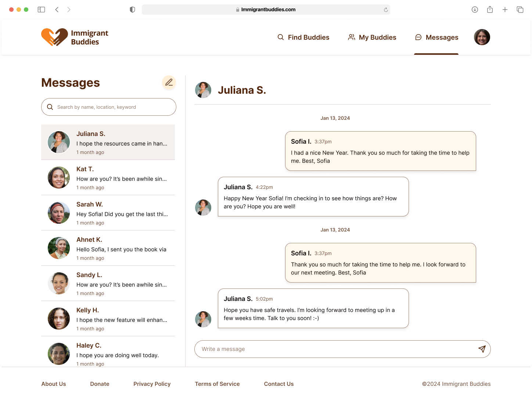This screenshot has height=402, width=532.
Task: Select the Messages tab
Action: coord(436,37)
